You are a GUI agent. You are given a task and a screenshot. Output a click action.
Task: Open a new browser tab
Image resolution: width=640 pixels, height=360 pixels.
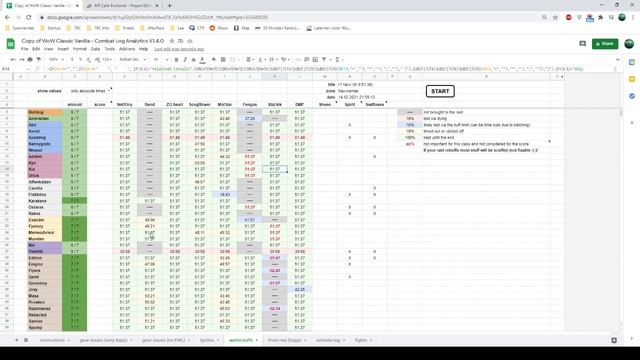click(169, 6)
